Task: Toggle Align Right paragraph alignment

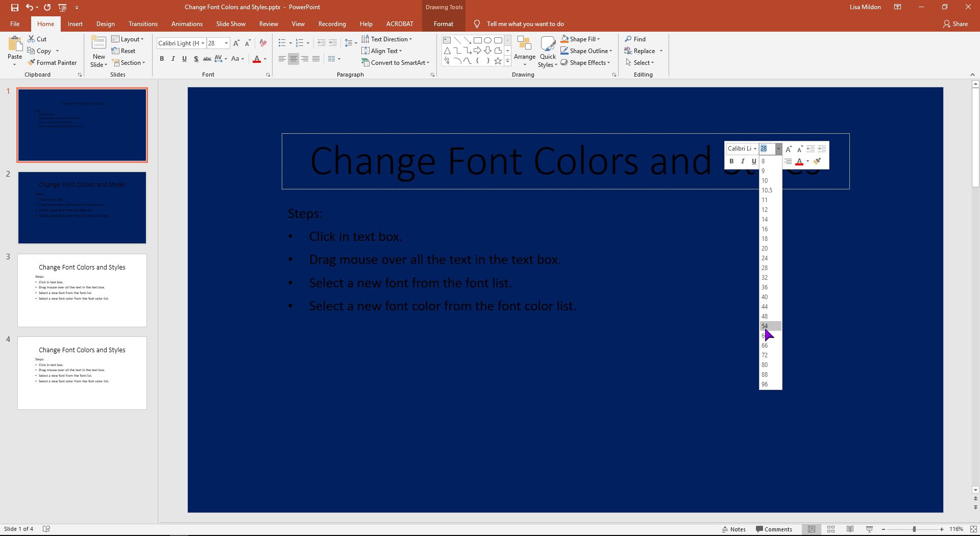Action: (x=305, y=59)
